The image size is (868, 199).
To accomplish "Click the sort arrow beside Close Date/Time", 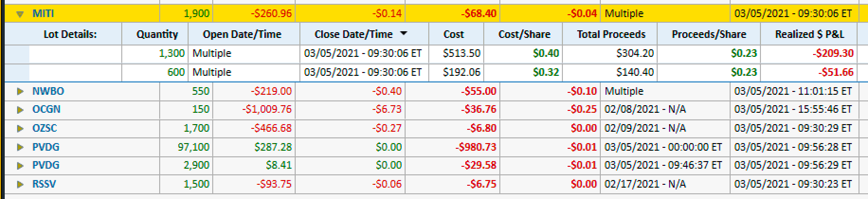I will (x=404, y=34).
